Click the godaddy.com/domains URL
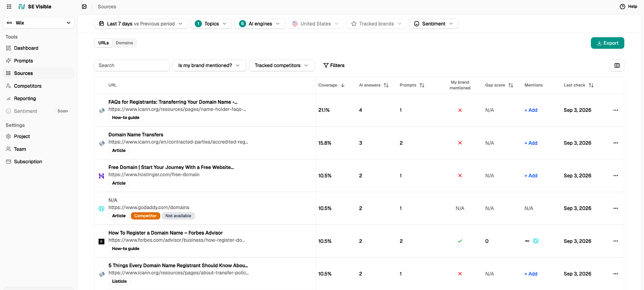The image size is (644, 290). (x=149, y=208)
